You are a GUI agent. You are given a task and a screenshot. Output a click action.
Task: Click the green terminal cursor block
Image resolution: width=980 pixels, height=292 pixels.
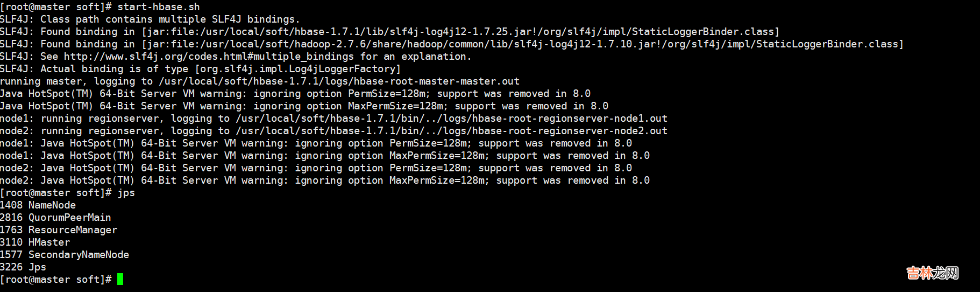[x=120, y=279]
